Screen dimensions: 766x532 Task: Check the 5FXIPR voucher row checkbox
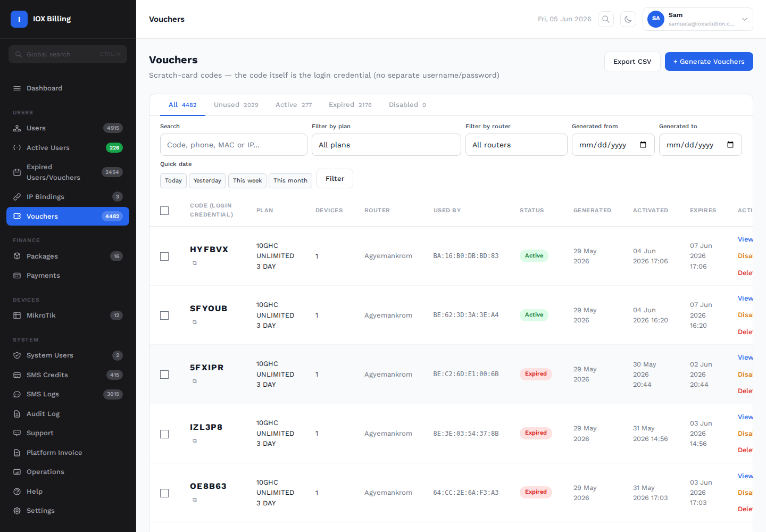(x=164, y=375)
